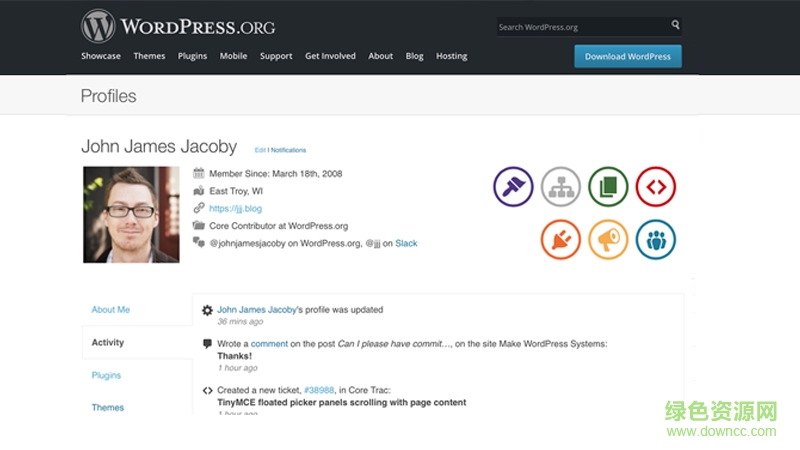
Task: Open the Plugins item in top navigation
Action: (x=192, y=56)
